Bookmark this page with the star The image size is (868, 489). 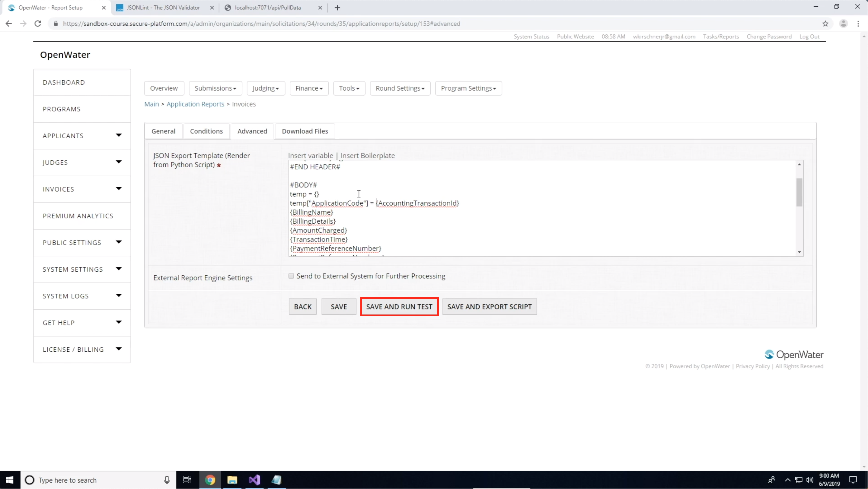click(x=825, y=24)
